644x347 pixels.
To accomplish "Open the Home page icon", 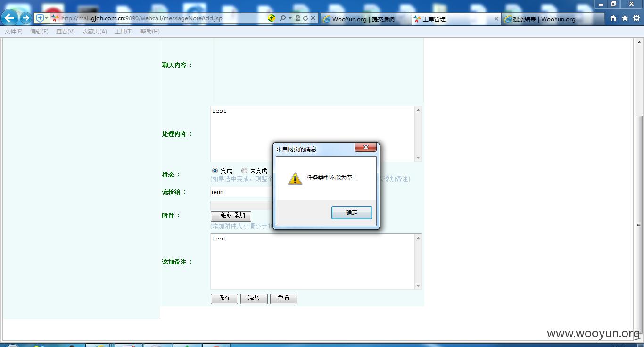I will [x=613, y=18].
